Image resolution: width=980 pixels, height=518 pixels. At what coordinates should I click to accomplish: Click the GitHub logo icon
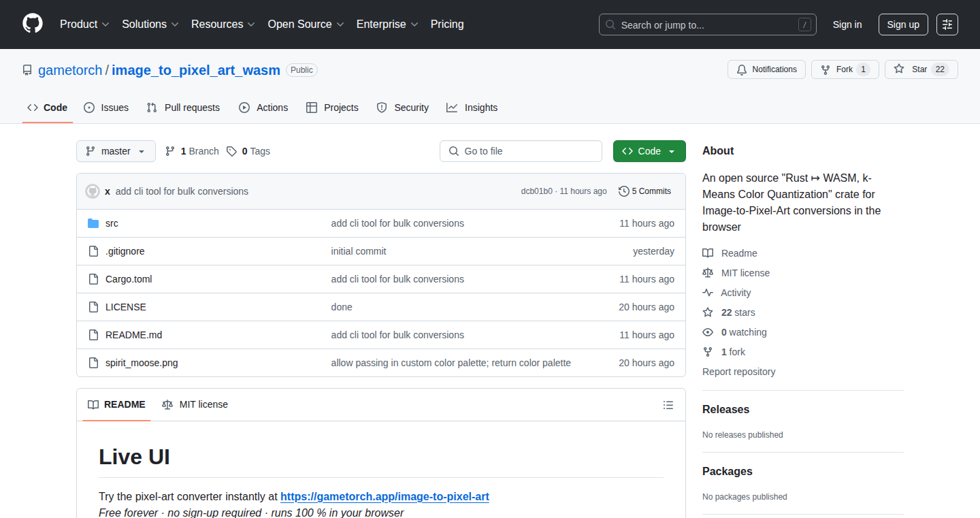click(33, 24)
